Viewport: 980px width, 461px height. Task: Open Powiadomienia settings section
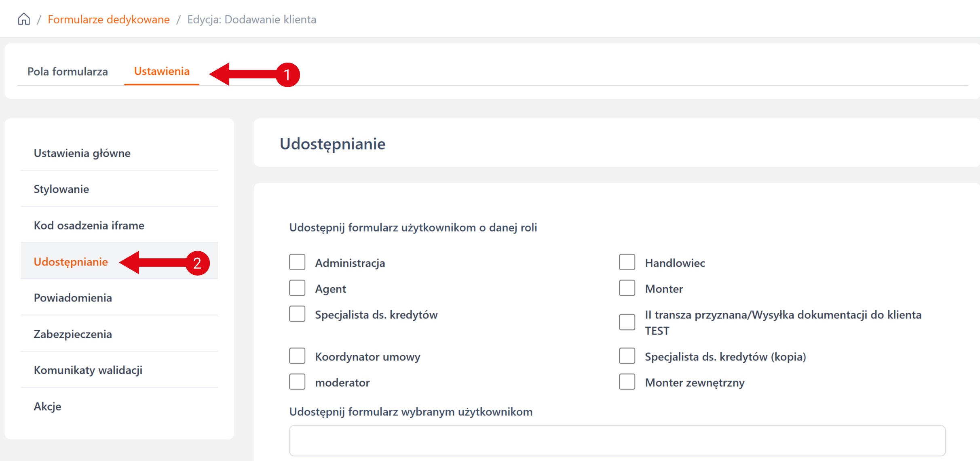(x=73, y=298)
